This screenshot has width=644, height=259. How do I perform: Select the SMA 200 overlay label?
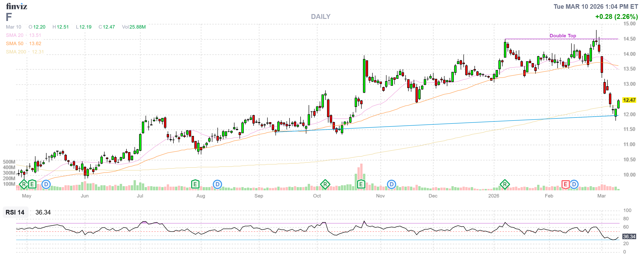pyautogui.click(x=16, y=52)
